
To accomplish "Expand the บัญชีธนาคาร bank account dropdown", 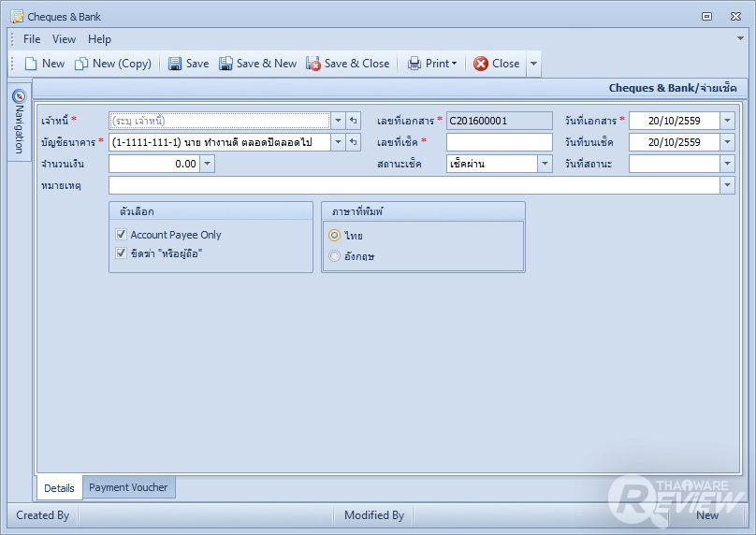I will click(x=338, y=142).
